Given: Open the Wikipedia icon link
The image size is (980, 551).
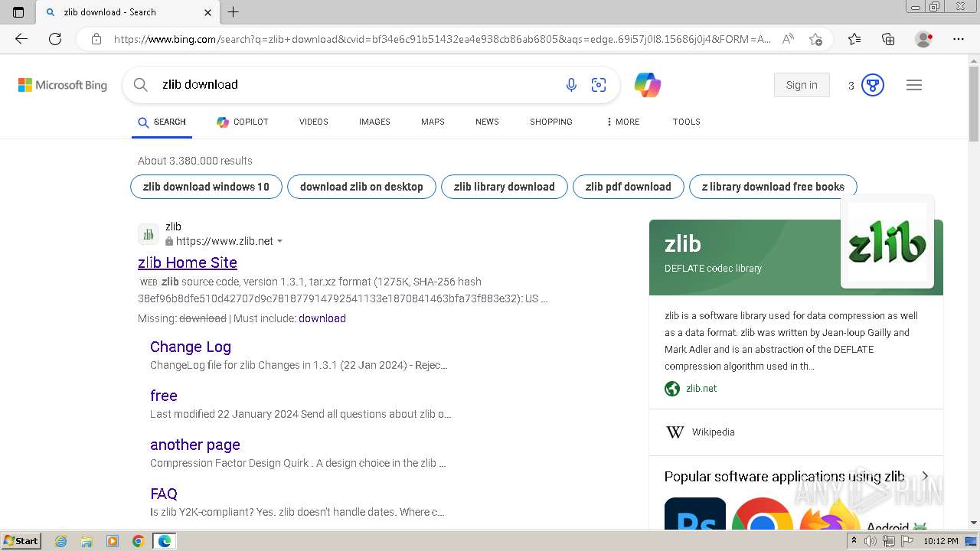Looking at the screenshot, I should click(x=675, y=432).
